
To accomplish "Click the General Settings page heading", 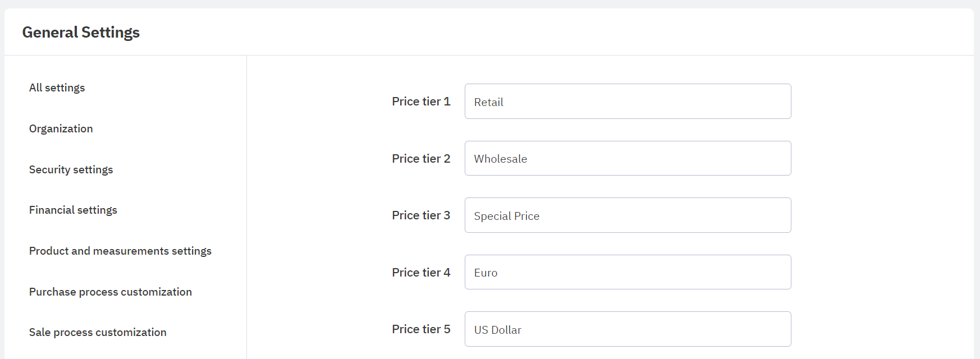I will pos(81,33).
